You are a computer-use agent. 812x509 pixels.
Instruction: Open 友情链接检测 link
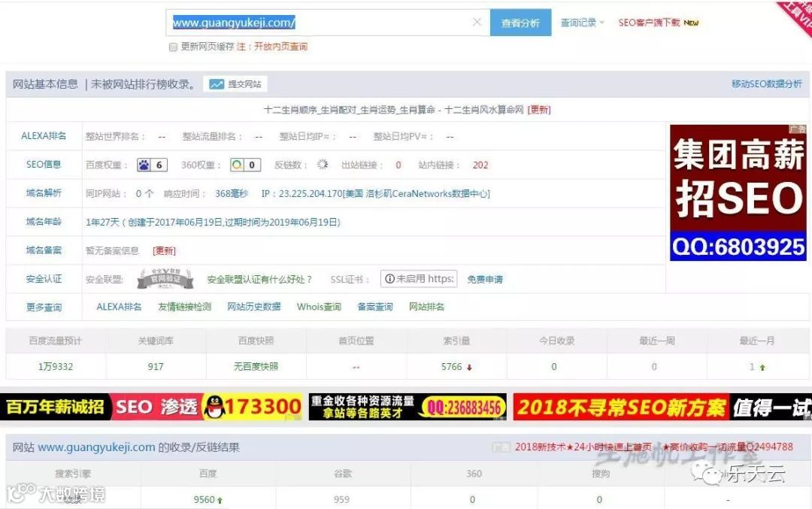tap(184, 307)
